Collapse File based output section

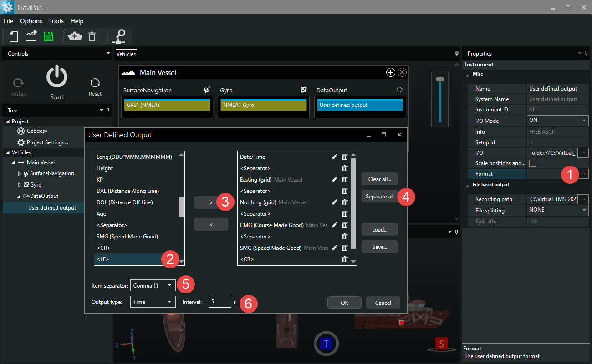[x=467, y=185]
